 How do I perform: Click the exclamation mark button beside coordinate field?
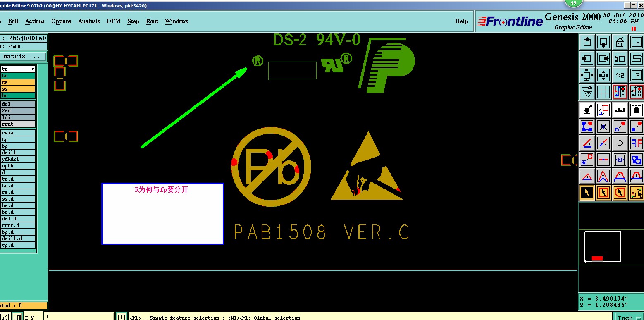(x=122, y=317)
